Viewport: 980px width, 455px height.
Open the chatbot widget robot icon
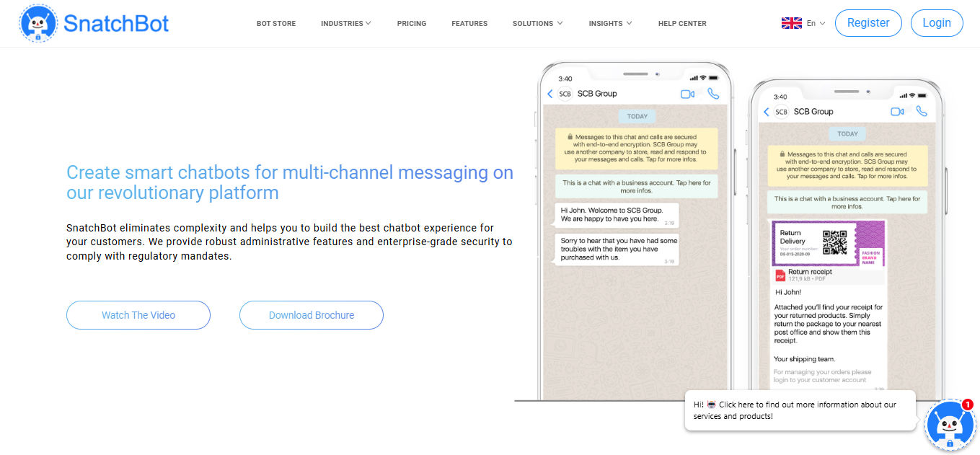[x=950, y=425]
